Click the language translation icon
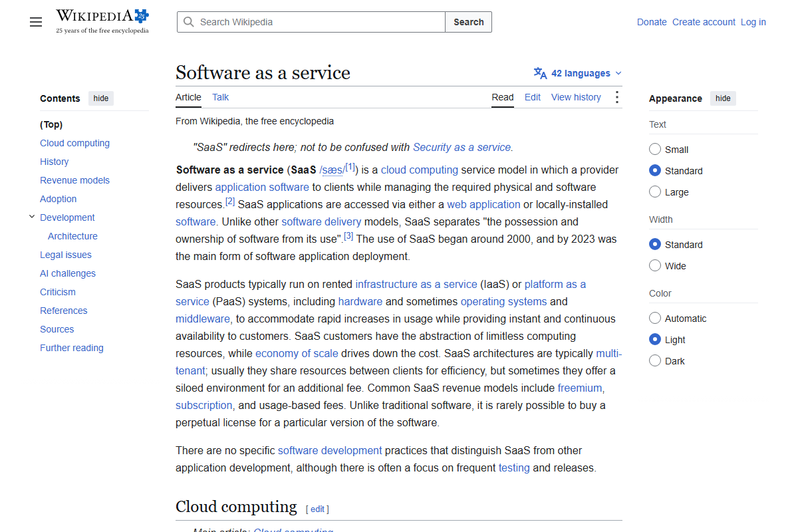This screenshot has width=798, height=532. pyautogui.click(x=540, y=73)
